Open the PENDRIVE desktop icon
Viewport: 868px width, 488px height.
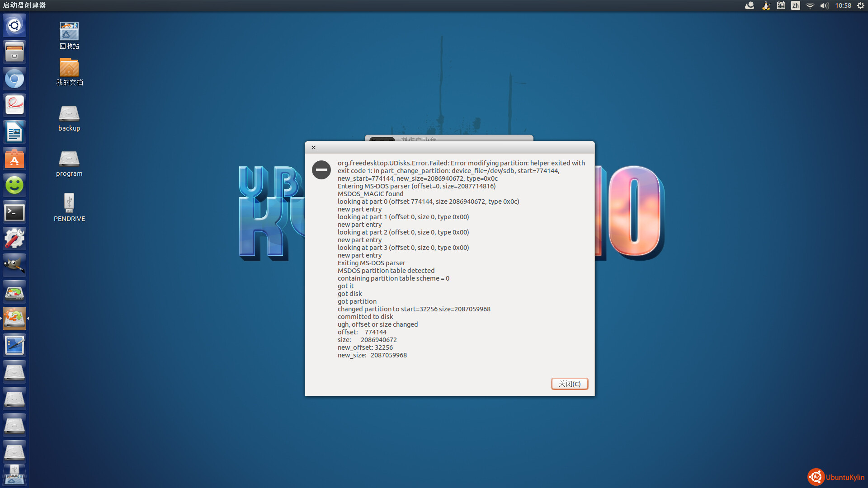click(x=69, y=203)
